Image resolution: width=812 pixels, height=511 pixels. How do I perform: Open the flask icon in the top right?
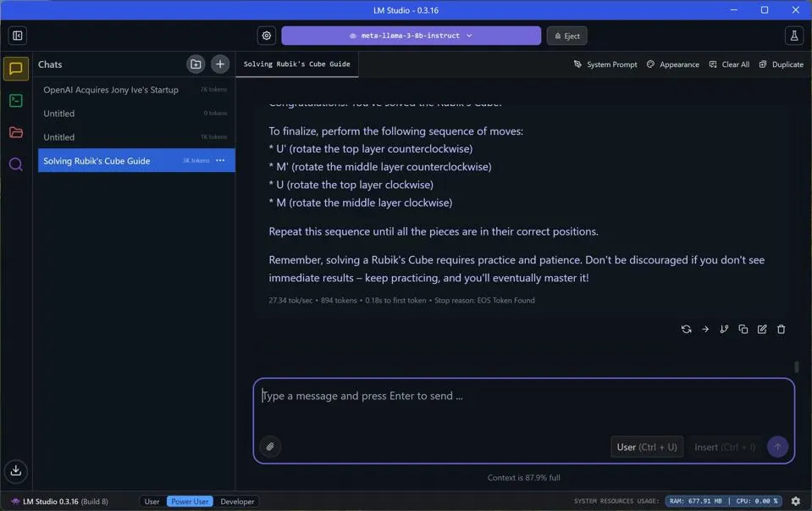793,36
